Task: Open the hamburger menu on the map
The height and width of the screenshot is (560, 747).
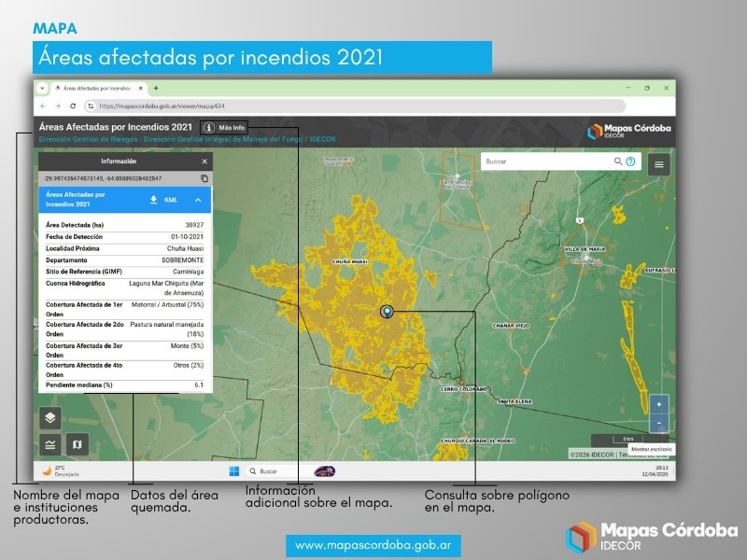Action: click(x=659, y=163)
